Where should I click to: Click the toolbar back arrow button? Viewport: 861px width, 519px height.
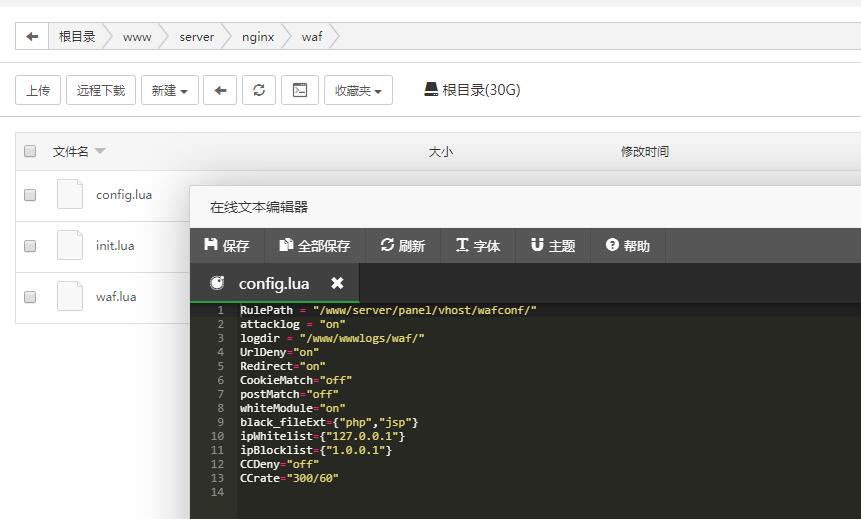pyautogui.click(x=220, y=90)
